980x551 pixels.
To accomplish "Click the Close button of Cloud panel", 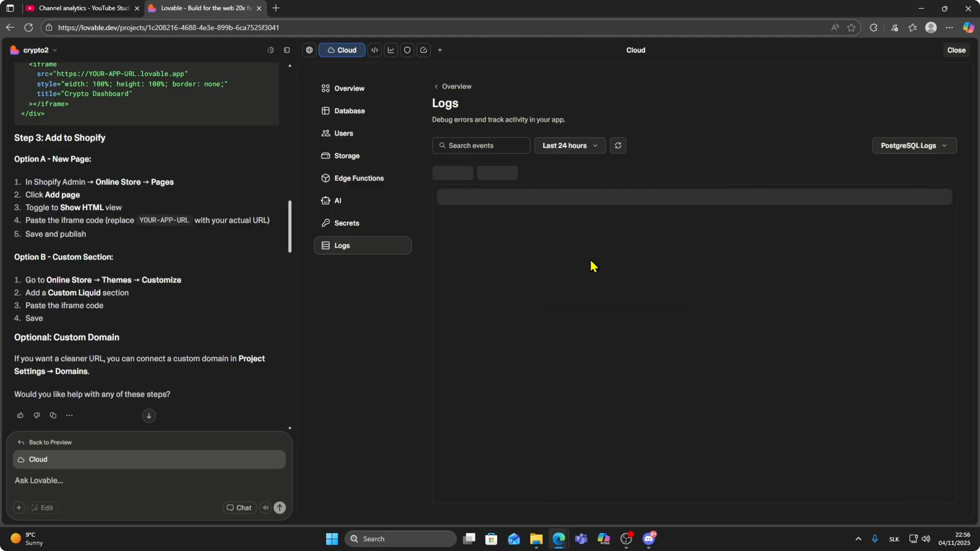I will point(956,50).
